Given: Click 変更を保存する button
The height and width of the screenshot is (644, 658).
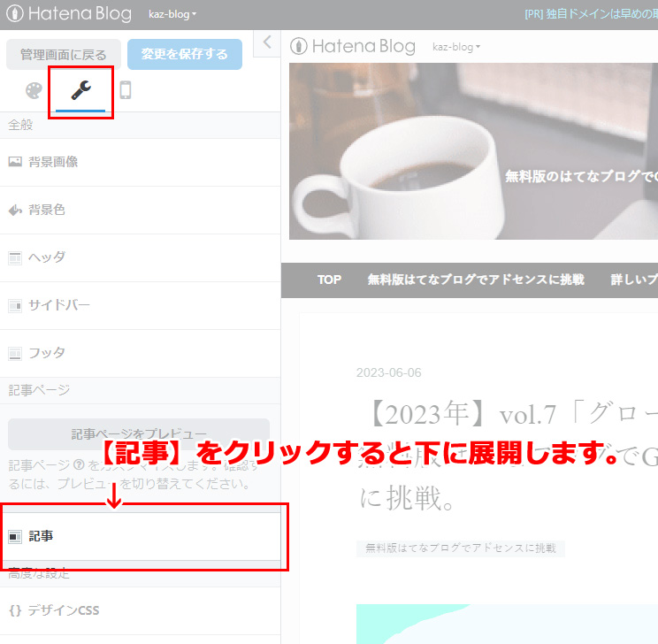Looking at the screenshot, I should (185, 54).
